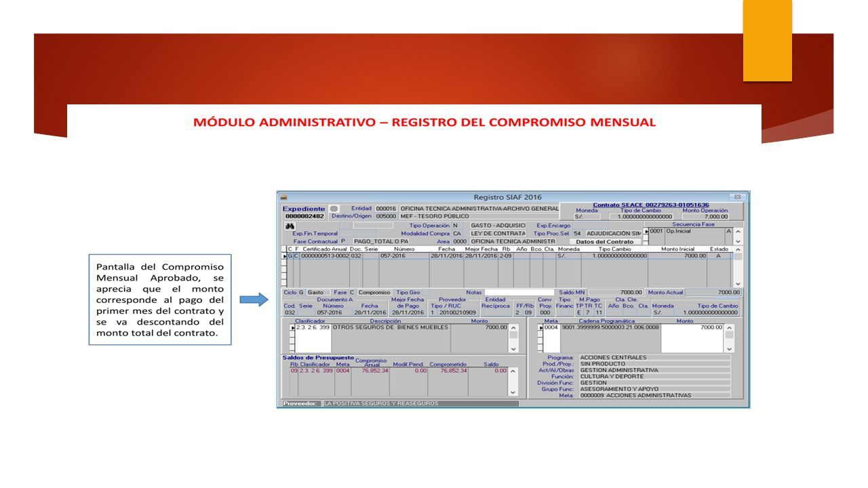Click down arrow of Cadena Programática scrollbar
The height and width of the screenshot is (488, 868).
coord(729,349)
